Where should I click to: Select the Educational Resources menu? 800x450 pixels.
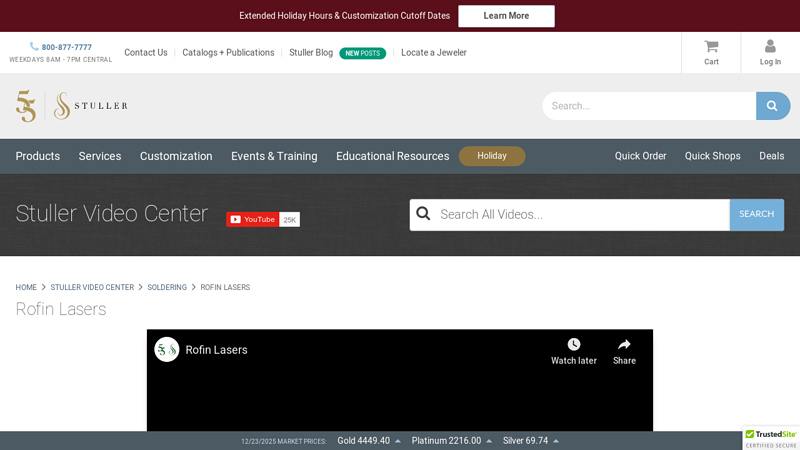tap(392, 156)
